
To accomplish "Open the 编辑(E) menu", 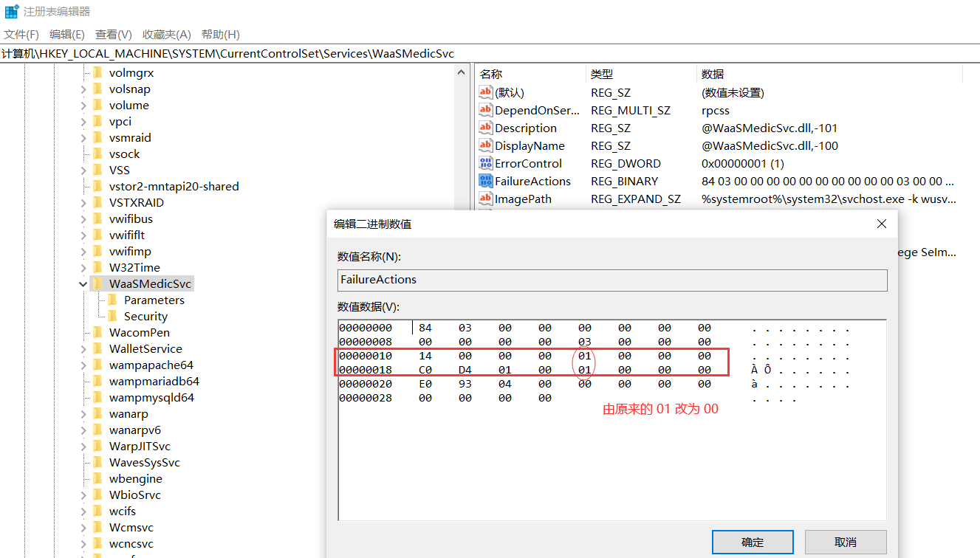I will tap(67, 35).
